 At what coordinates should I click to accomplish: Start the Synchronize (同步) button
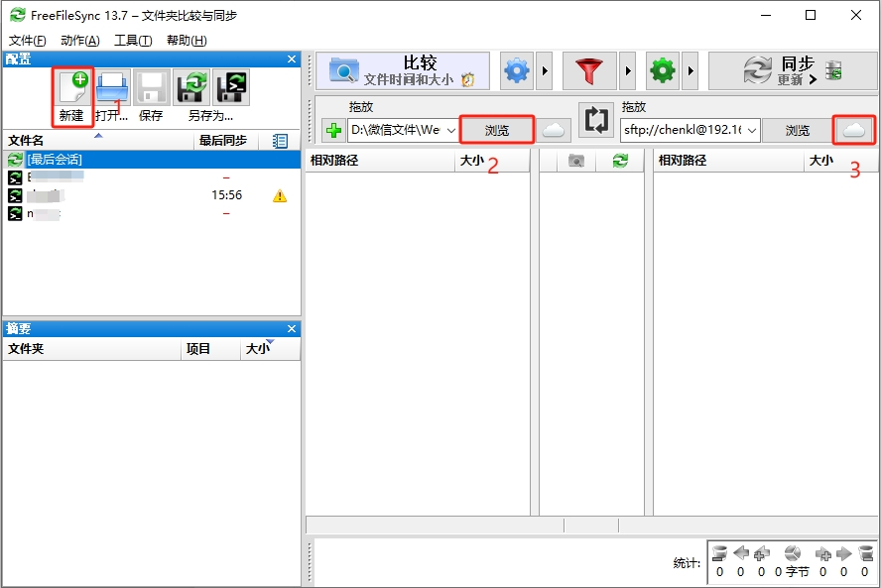click(x=793, y=70)
